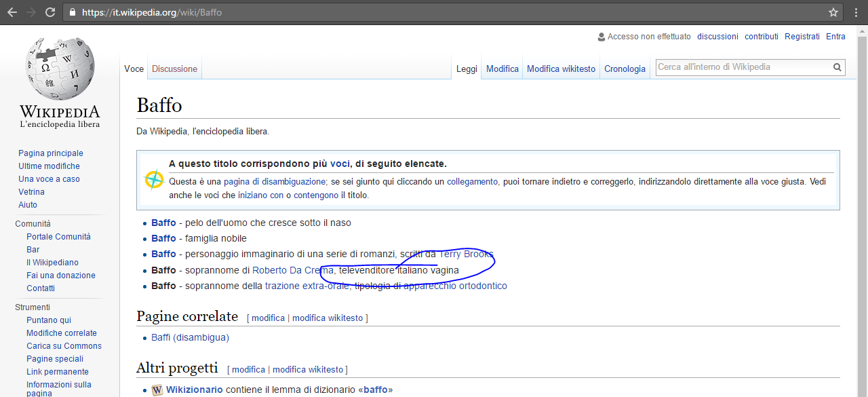Open the Chrome three-dot menu
The height and width of the screenshot is (397, 868).
tap(856, 12)
